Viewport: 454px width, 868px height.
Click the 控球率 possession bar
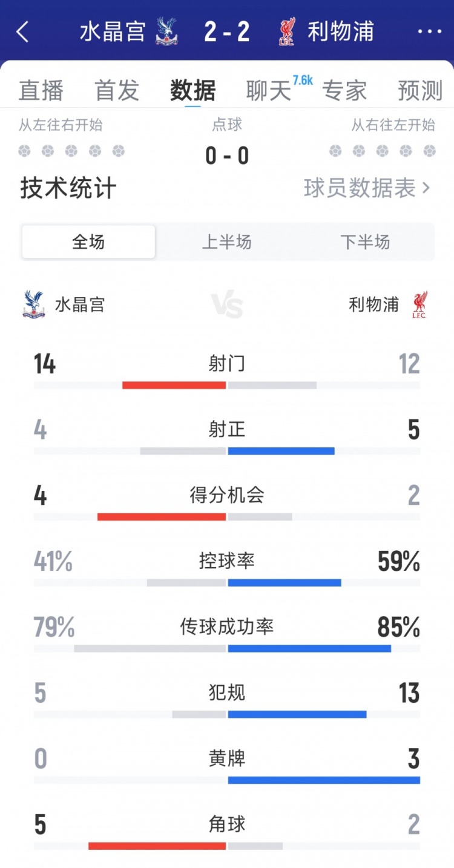(x=227, y=582)
